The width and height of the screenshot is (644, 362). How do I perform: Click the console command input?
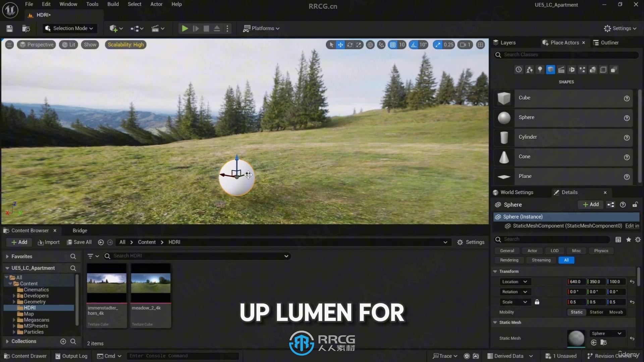point(183,356)
